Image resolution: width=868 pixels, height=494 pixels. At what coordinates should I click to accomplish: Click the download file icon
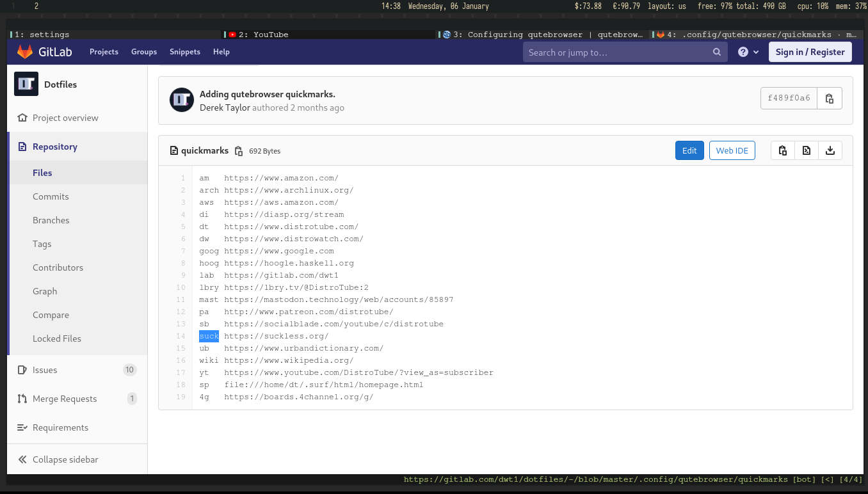830,150
